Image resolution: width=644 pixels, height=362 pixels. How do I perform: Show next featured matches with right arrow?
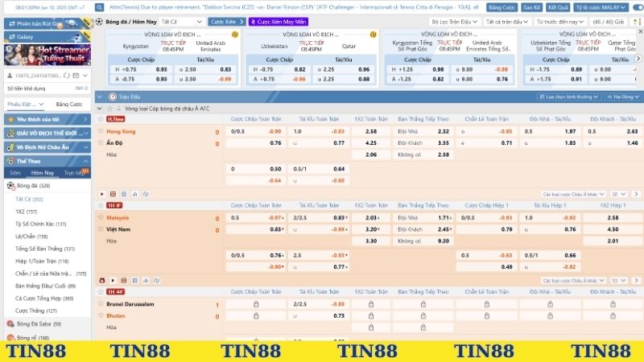(638, 59)
